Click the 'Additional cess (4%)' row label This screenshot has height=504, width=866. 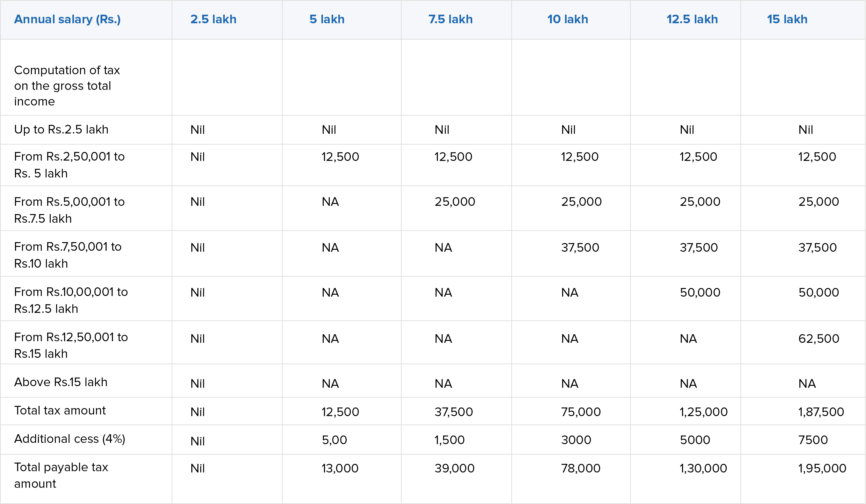pos(70,439)
